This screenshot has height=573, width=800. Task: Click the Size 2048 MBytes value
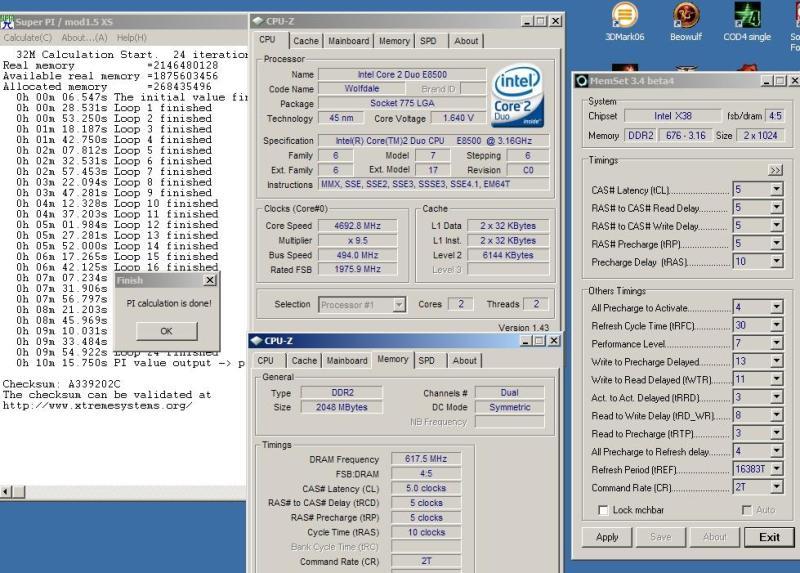[x=342, y=407]
